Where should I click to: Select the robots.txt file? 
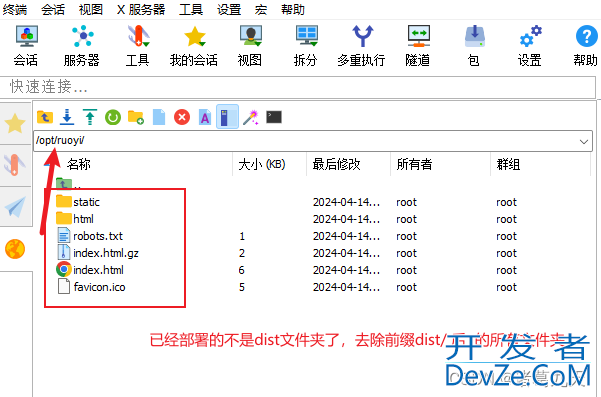click(x=98, y=236)
